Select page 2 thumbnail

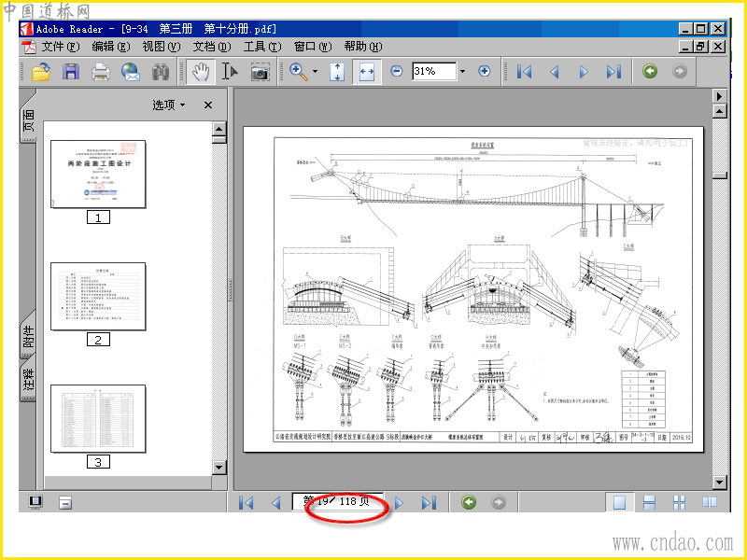[x=98, y=297]
